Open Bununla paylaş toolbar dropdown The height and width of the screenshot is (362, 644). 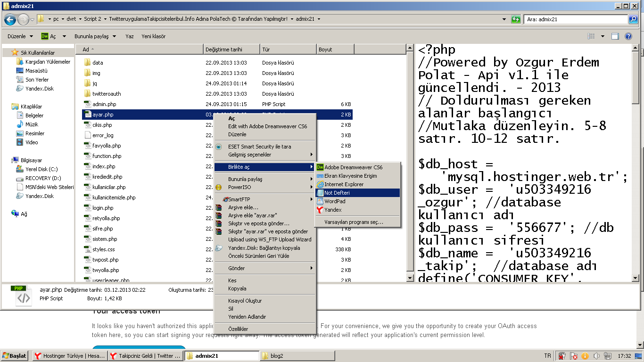click(95, 36)
